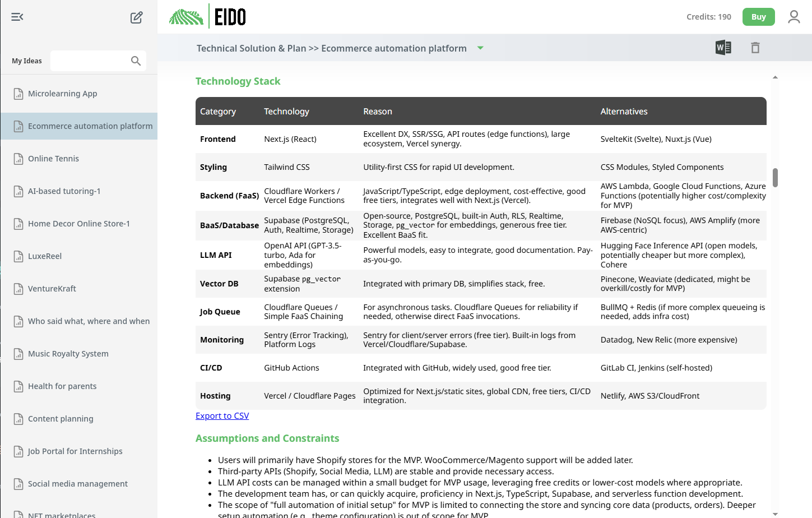
Task: Open the user profile icon
Action: (x=794, y=17)
